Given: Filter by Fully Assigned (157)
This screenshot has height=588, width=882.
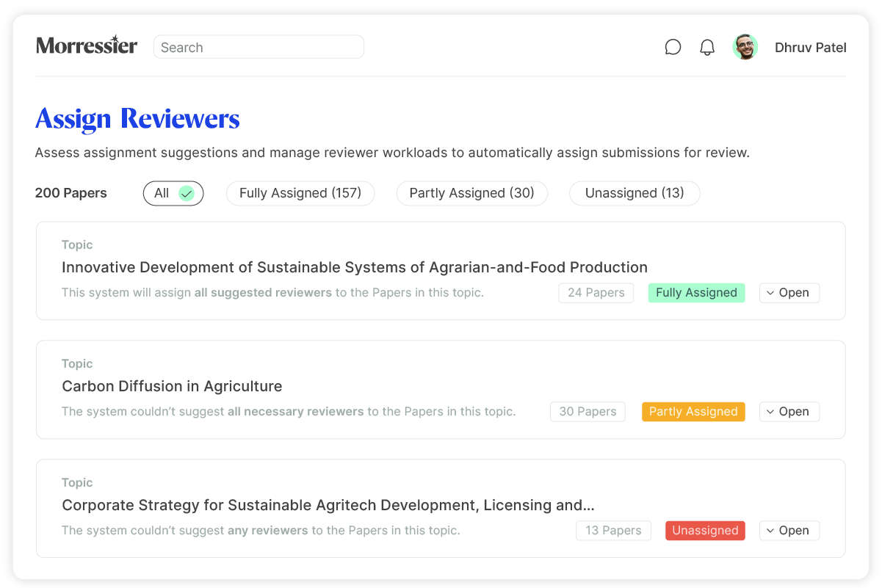Looking at the screenshot, I should [x=300, y=193].
